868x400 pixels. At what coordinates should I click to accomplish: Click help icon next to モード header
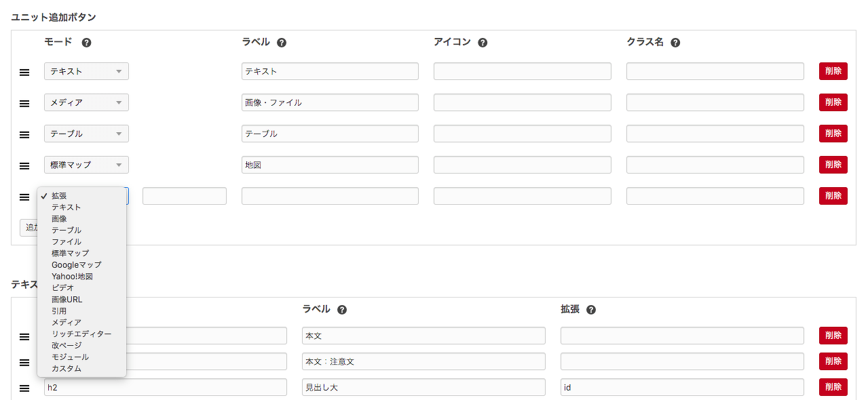[86, 43]
